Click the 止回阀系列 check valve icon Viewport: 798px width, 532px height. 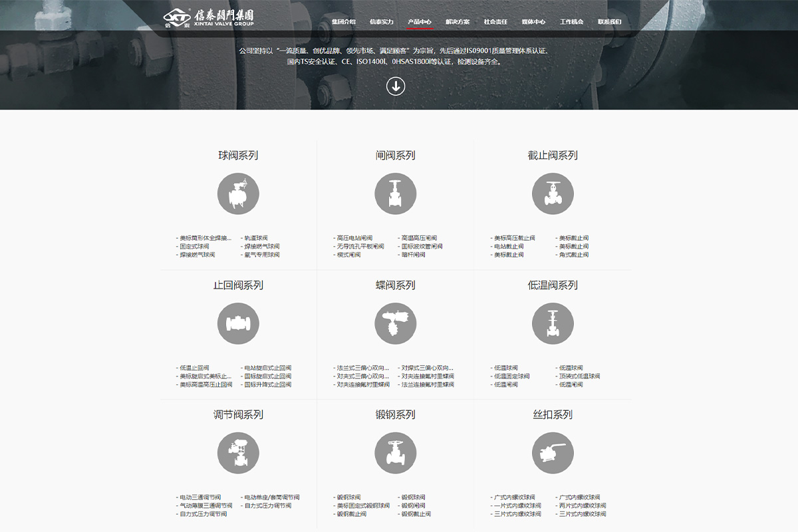tap(238, 323)
